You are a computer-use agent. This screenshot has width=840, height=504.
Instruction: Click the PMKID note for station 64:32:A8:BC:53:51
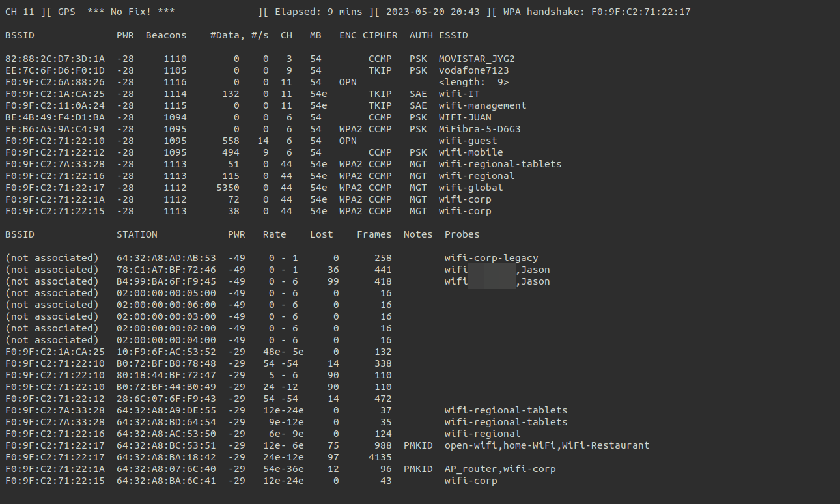tap(417, 445)
